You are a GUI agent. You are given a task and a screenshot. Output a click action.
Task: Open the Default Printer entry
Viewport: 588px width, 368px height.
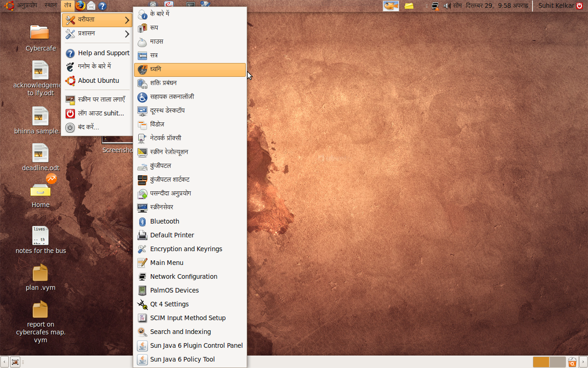point(172,235)
